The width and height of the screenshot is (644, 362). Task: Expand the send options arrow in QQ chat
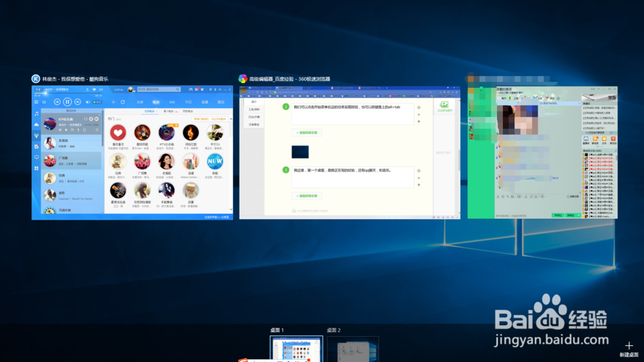(x=578, y=215)
